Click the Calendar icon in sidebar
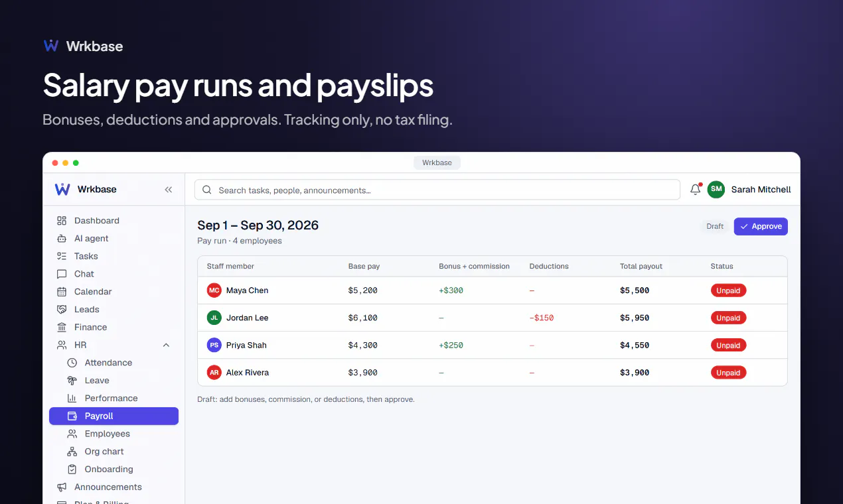The width and height of the screenshot is (843, 504). coord(62,292)
